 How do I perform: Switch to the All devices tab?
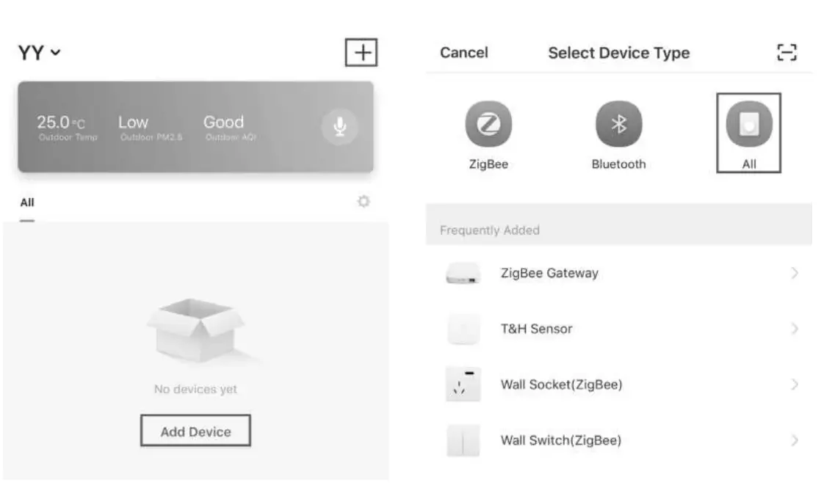point(26,202)
